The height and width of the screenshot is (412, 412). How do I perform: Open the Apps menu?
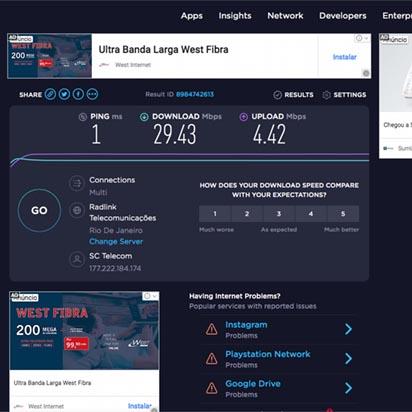pos(192,16)
